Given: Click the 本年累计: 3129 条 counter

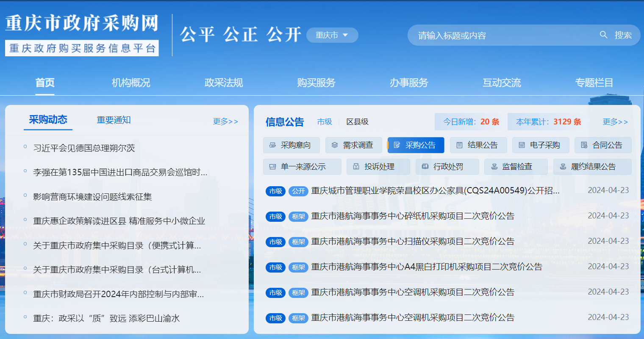Looking at the screenshot, I should coord(549,122).
